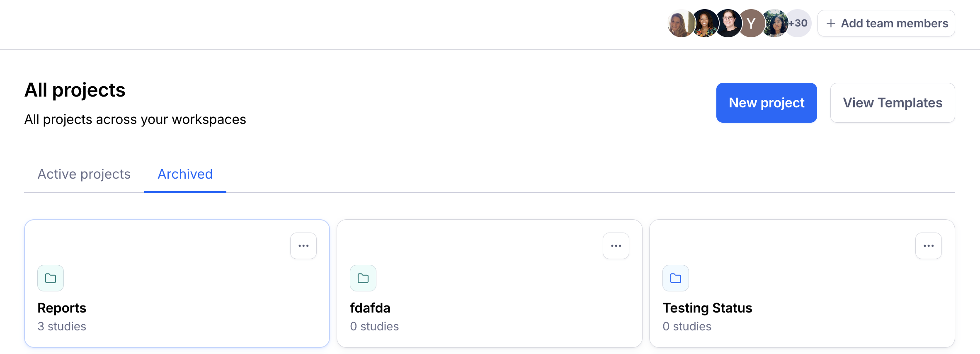Click the Testing Status blue folder icon
Viewport: 980px width, 354px height.
676,278
